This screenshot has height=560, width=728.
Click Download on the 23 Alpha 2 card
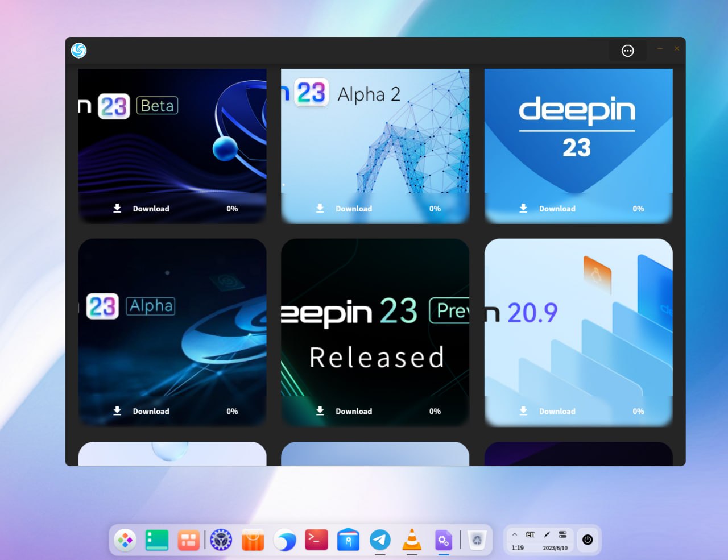click(x=354, y=209)
